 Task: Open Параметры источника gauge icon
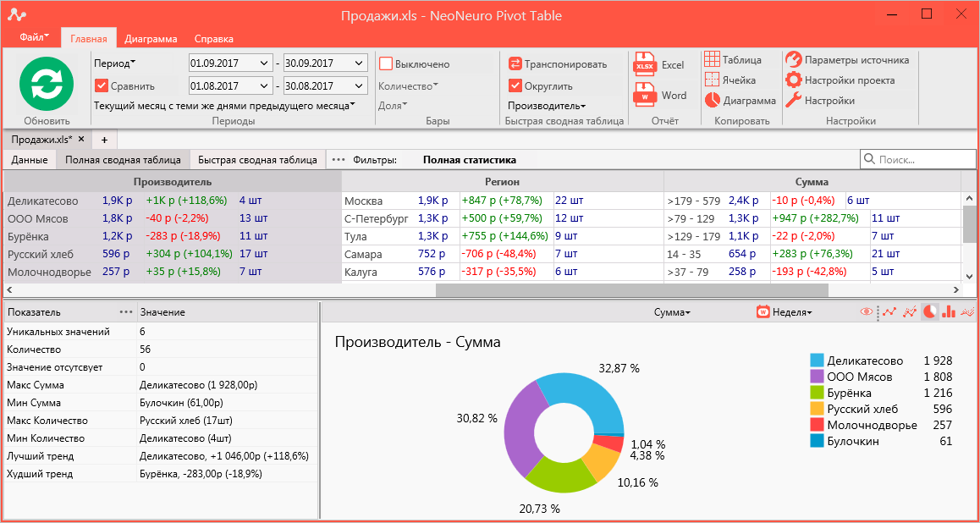click(793, 60)
